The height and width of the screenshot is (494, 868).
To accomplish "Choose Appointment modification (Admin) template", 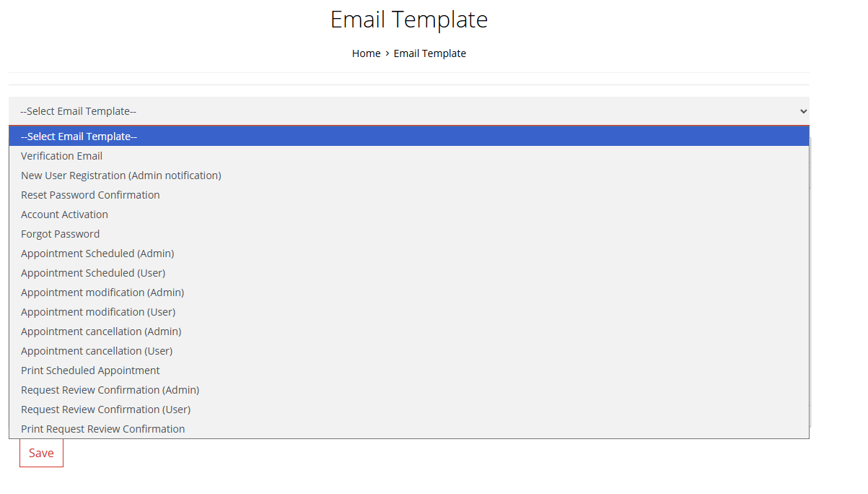I will pos(102,292).
